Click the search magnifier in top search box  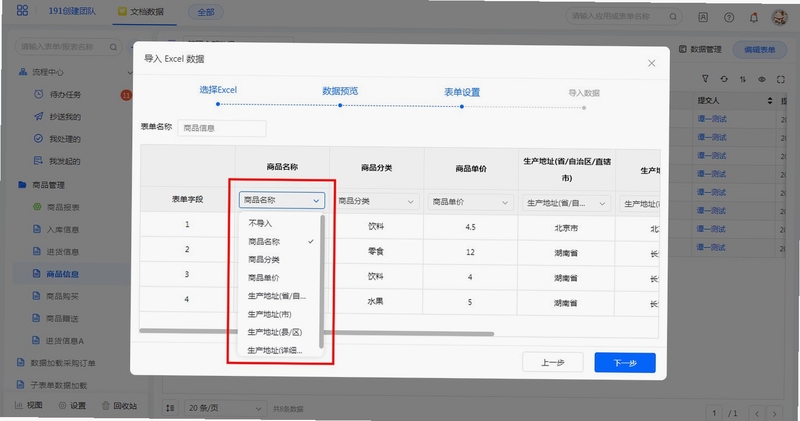pos(673,17)
